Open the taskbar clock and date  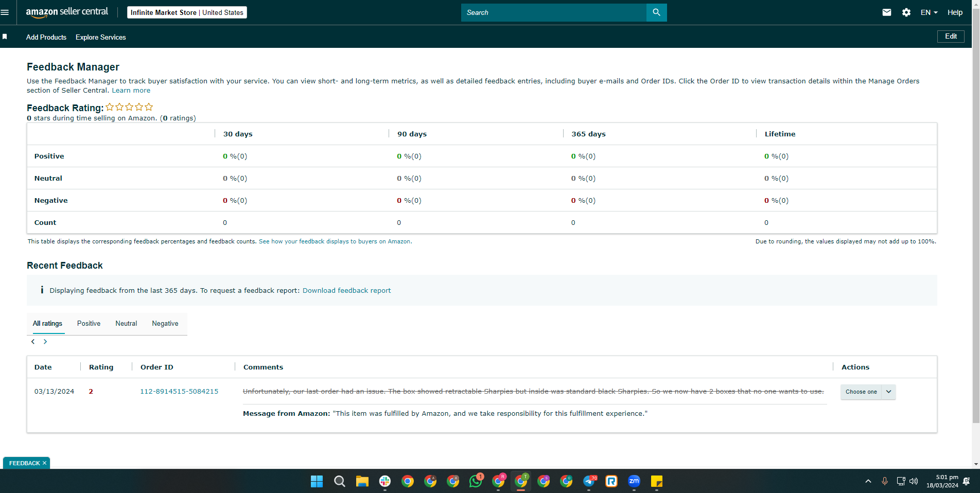pyautogui.click(x=942, y=481)
